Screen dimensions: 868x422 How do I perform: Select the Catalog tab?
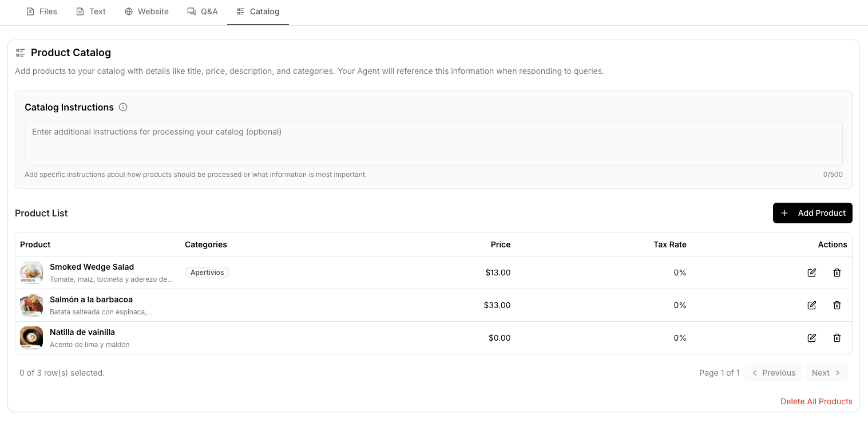(x=257, y=11)
